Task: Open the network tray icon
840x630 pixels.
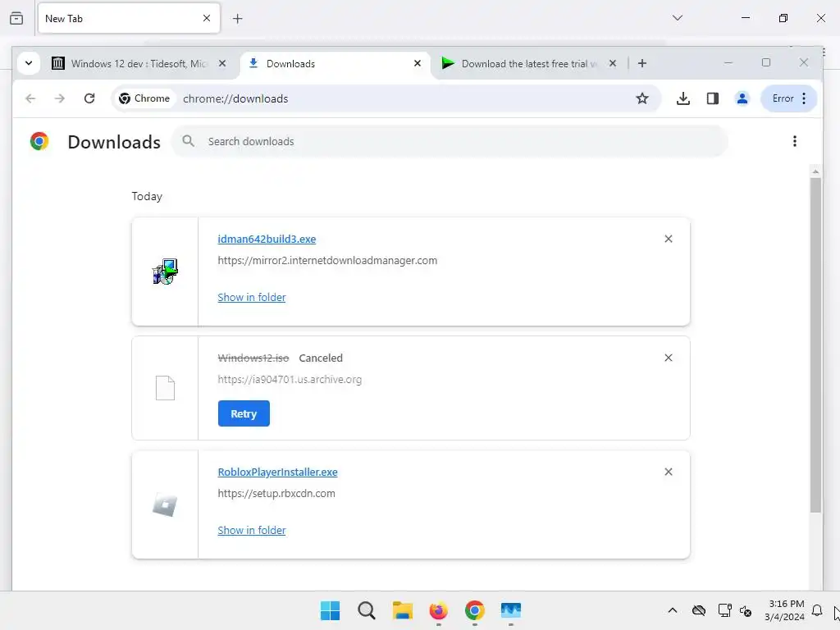Action: [725, 610]
